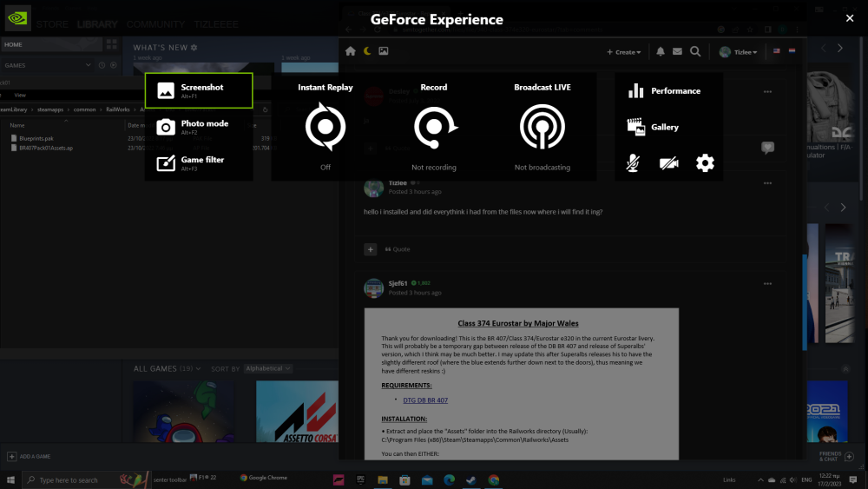Screen dimensions: 868x489
Task: Click RailWorks in Explorer breadcrumb
Action: [x=117, y=109]
